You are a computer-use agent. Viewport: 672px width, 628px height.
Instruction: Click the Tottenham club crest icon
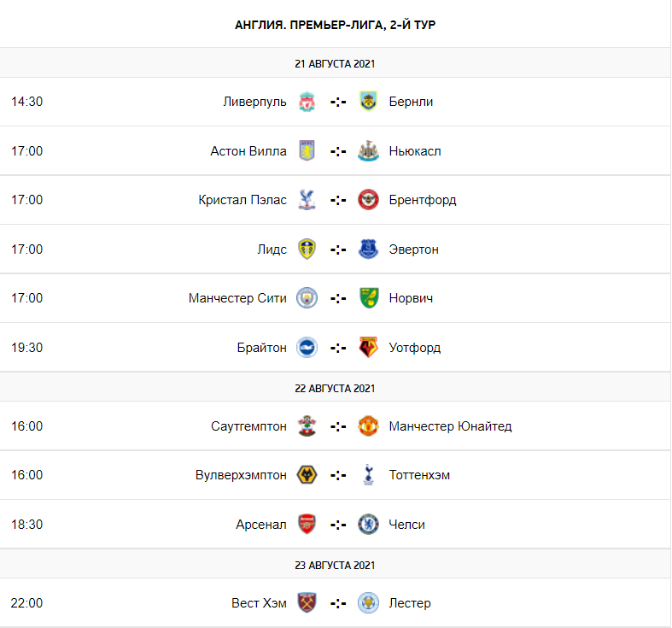click(x=369, y=475)
